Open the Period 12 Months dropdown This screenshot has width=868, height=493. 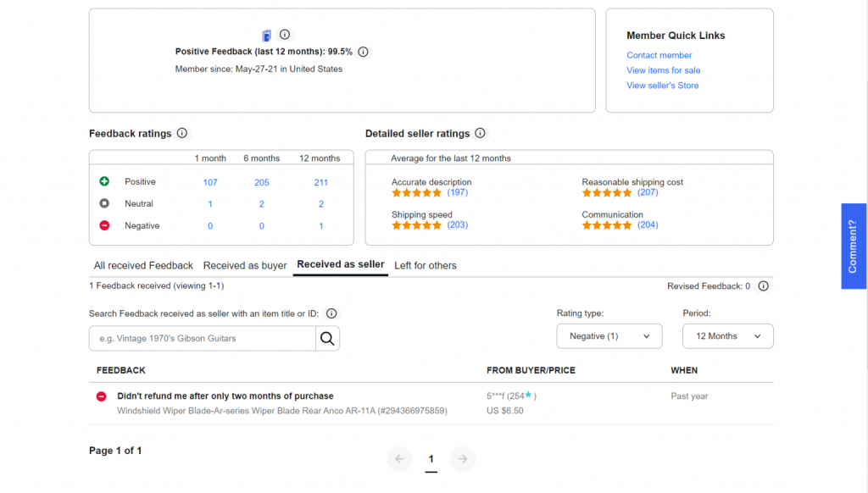(x=727, y=336)
